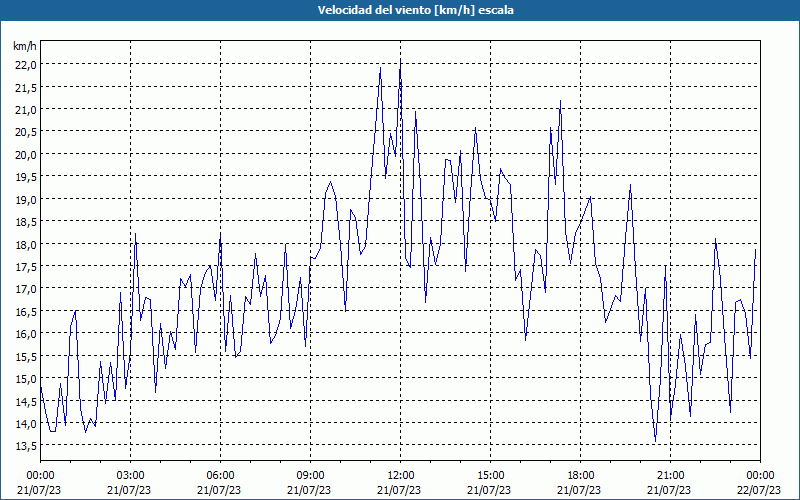Select the 16,0 y-axis label
Image resolution: width=800 pixels, height=500 pixels.
(x=27, y=334)
